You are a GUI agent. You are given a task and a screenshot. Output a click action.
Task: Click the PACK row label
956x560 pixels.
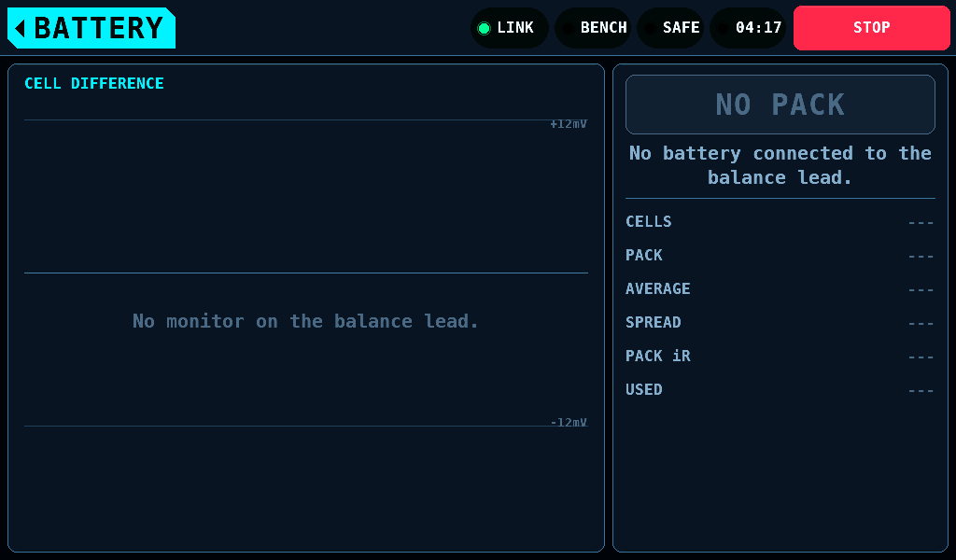tap(644, 256)
